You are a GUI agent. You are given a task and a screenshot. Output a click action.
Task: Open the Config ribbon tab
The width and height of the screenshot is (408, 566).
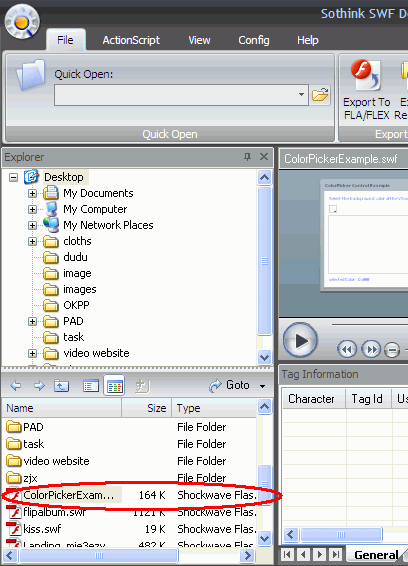point(253,40)
